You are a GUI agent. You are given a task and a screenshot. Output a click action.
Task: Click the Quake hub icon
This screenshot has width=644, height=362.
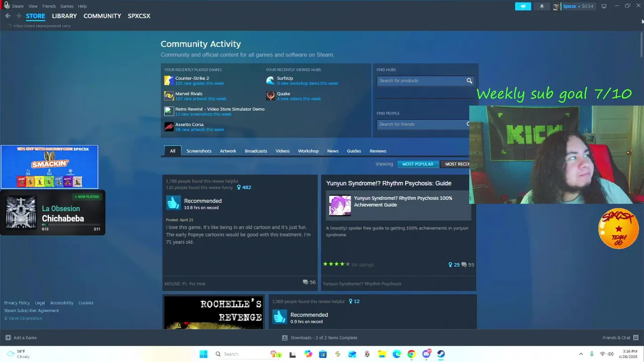(271, 96)
